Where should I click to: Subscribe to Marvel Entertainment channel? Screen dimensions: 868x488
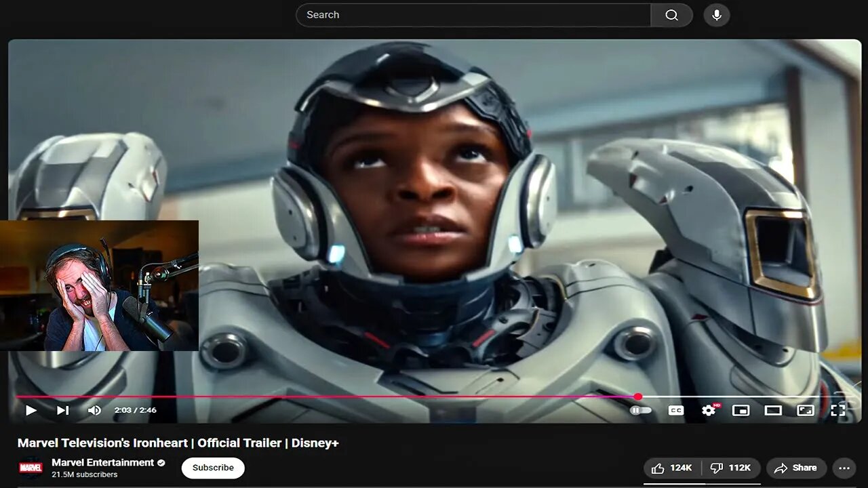click(213, 468)
